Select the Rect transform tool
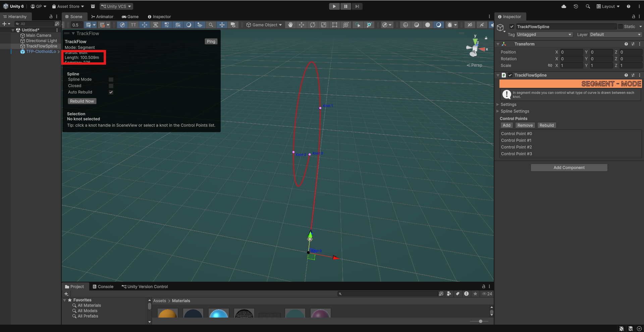Image resolution: width=644 pixels, height=332 pixels. click(x=335, y=25)
